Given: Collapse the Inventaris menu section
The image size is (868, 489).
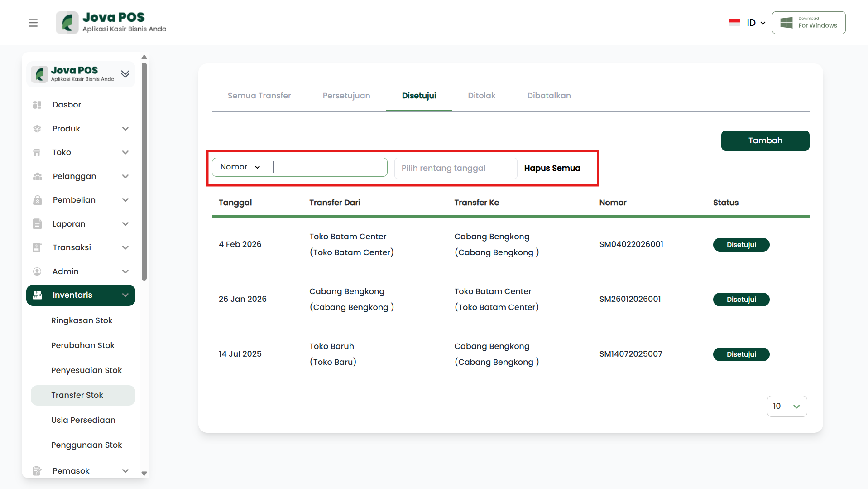Looking at the screenshot, I should click(125, 295).
